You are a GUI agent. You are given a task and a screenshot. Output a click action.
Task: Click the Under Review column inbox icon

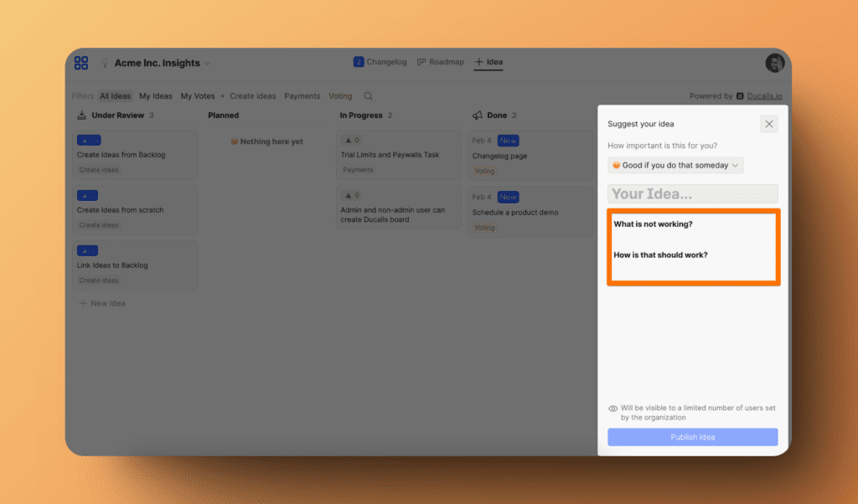coord(81,116)
